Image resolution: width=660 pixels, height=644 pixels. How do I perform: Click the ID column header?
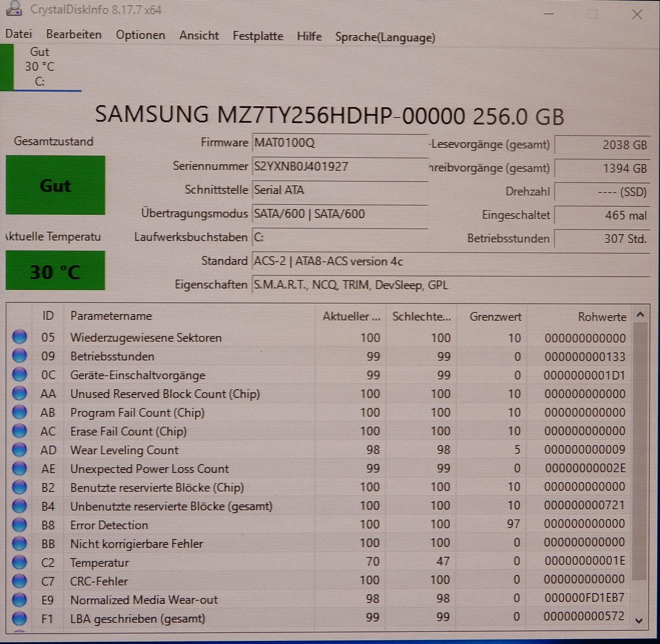tap(48, 316)
